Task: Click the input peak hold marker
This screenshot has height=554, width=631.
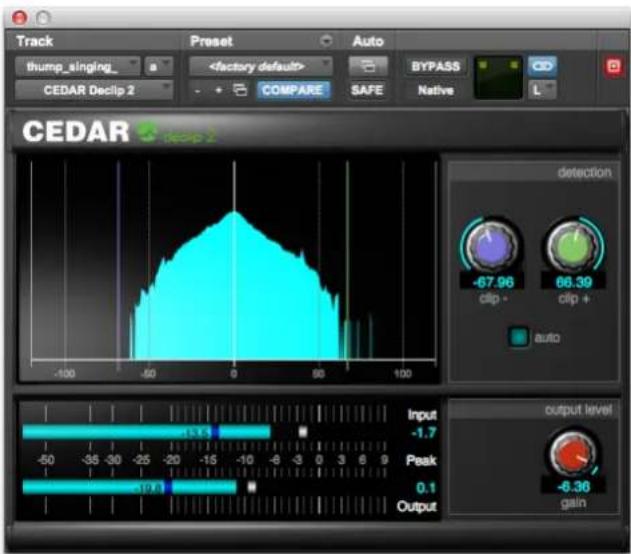Action: 303,432
